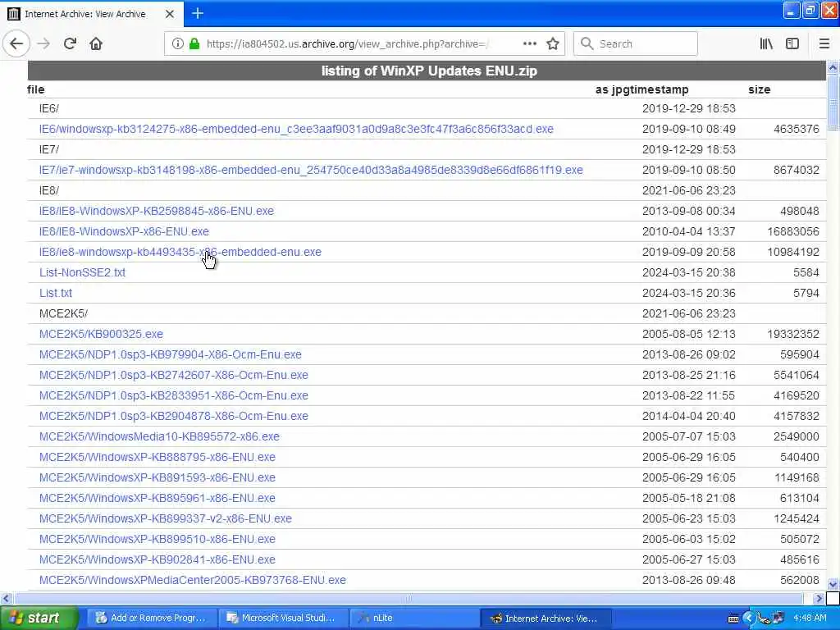Open the Firefox home page
840x630 pixels.
click(96, 44)
